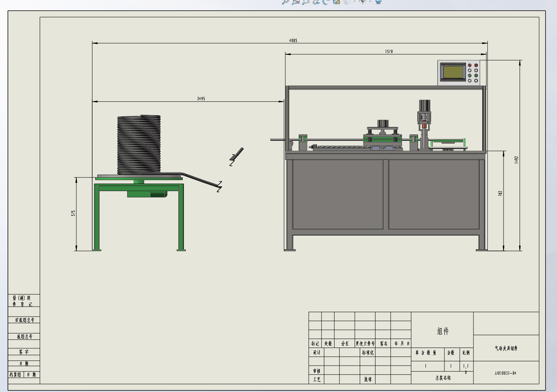Click the 标记 column header

click(x=315, y=344)
